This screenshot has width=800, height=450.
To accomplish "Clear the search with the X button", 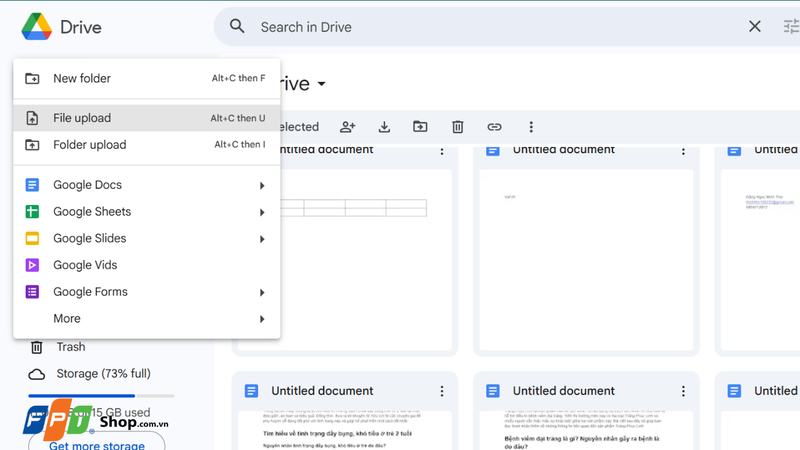I will click(x=755, y=27).
